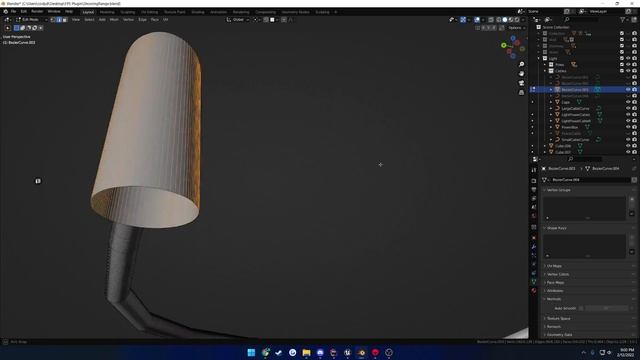Open the Global transform orientation dropdown

(x=238, y=20)
